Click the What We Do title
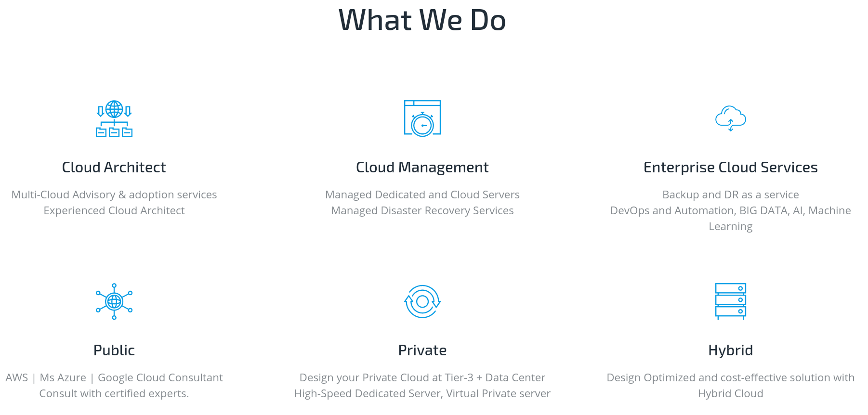This screenshot has width=868, height=415. point(422,20)
